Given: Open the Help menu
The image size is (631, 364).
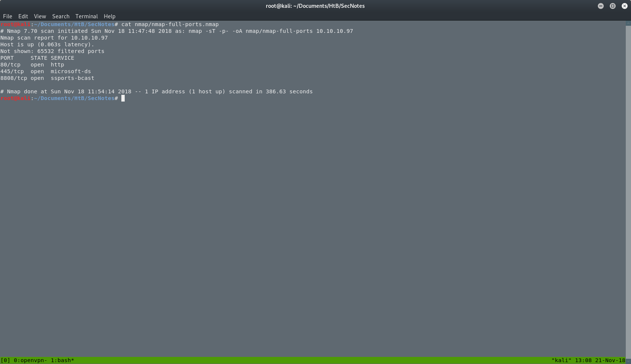Looking at the screenshot, I should [109, 16].
